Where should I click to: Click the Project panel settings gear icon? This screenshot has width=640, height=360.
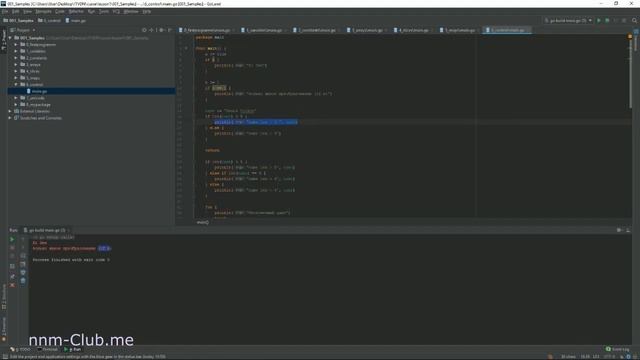162,30
